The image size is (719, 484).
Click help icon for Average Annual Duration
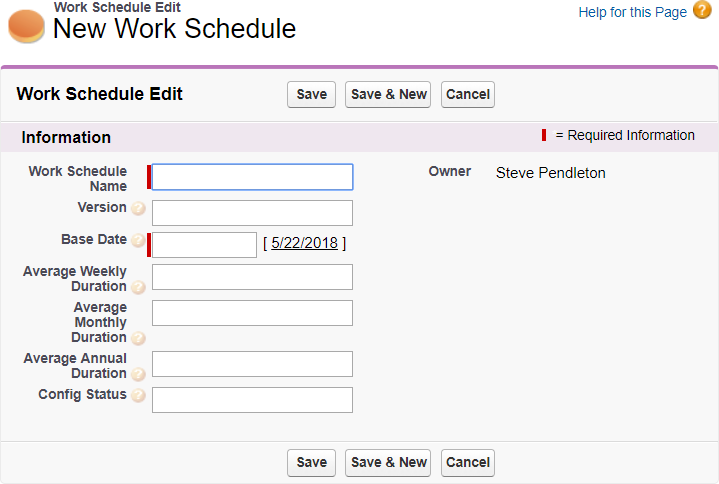click(138, 374)
